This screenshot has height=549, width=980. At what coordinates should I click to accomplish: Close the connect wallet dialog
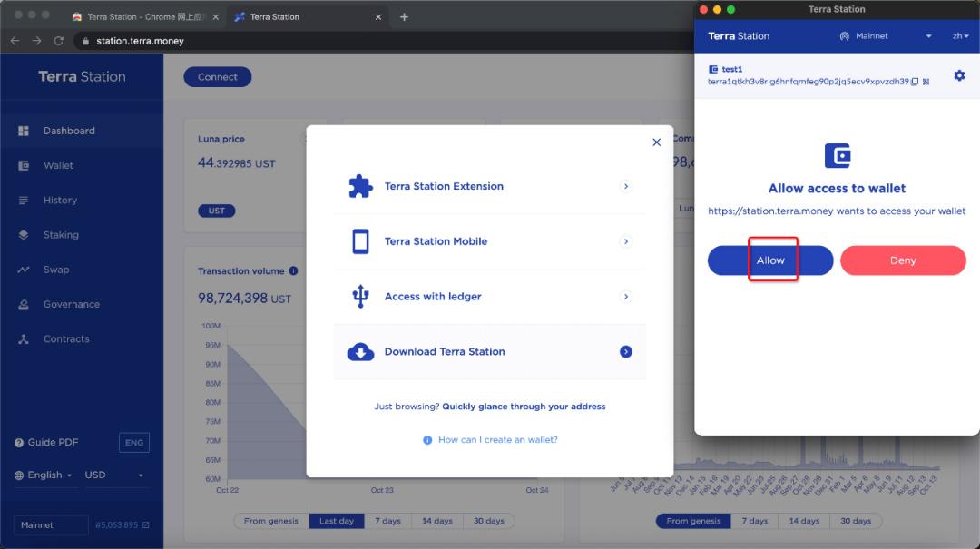(656, 142)
